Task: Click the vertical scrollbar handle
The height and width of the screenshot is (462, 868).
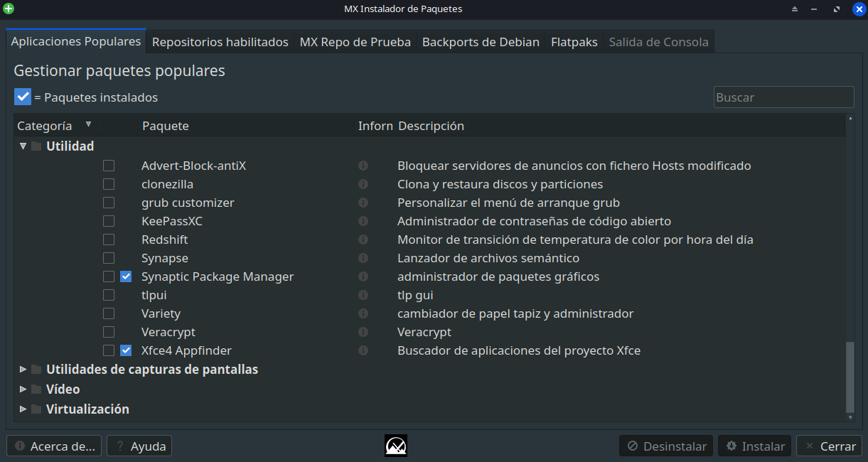Action: coord(850,377)
